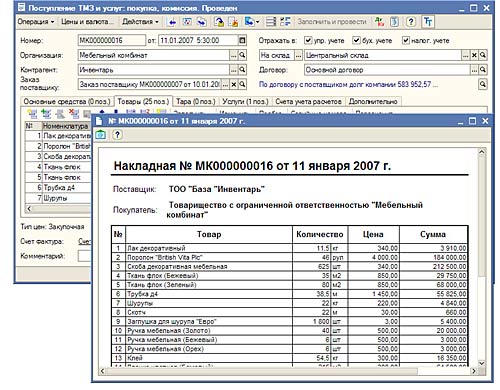Click the date field 11.01.2007 5:30:00
Image resolution: width=500 pixels, height=390 pixels.
198,40
